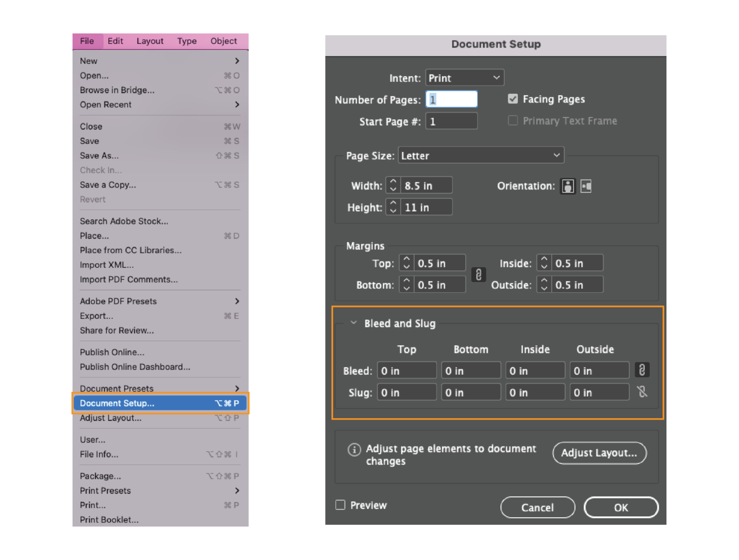The width and height of the screenshot is (739, 560).
Task: Select landscape orientation
Action: point(586,186)
